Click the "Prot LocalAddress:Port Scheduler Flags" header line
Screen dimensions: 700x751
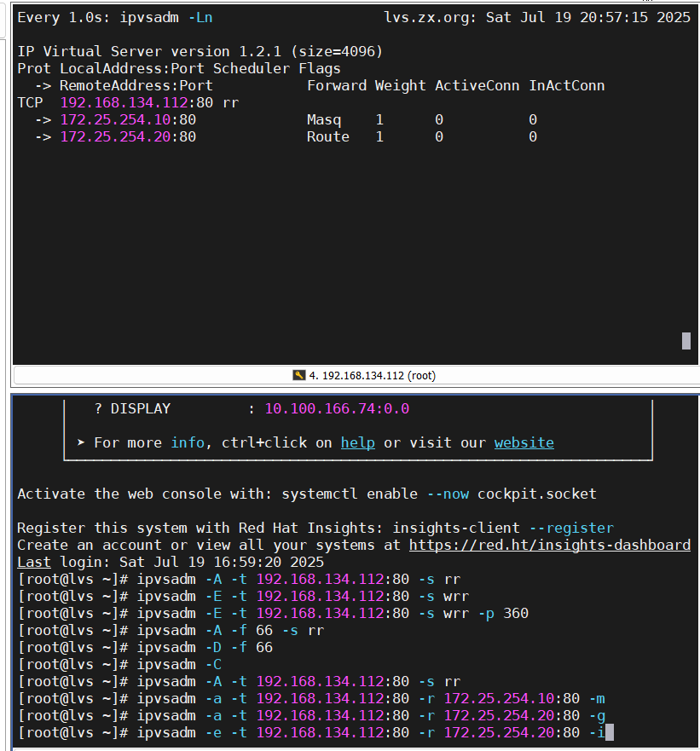point(179,68)
